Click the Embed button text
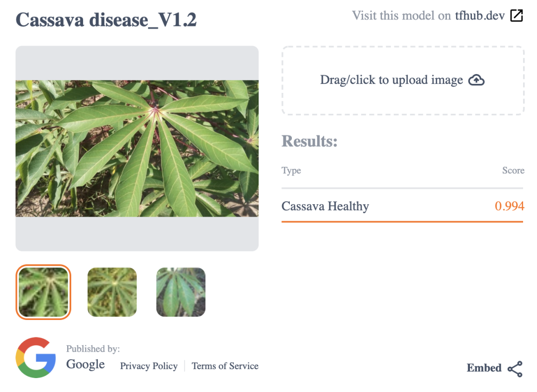The height and width of the screenshot is (392, 537). [484, 368]
